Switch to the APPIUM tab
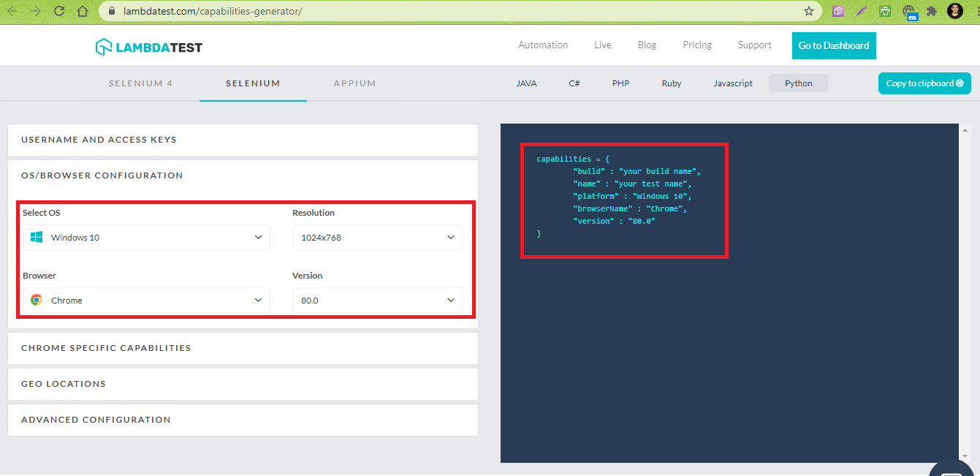This screenshot has height=476, width=980. click(x=354, y=83)
